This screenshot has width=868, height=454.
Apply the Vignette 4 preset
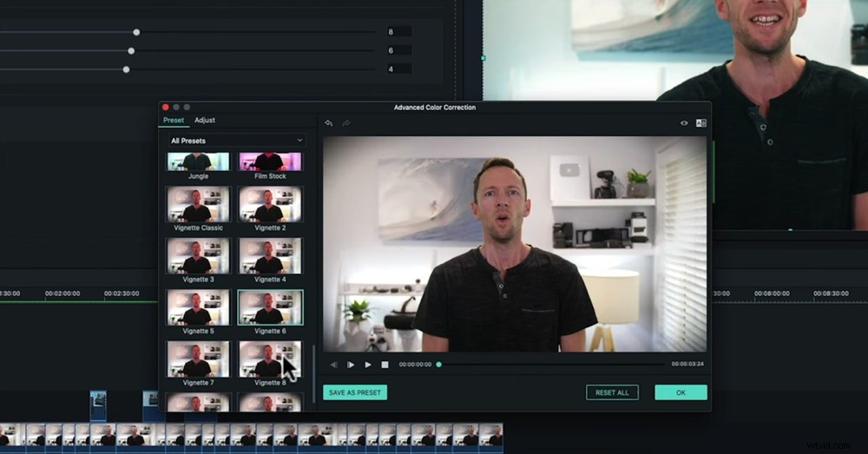pos(270,256)
